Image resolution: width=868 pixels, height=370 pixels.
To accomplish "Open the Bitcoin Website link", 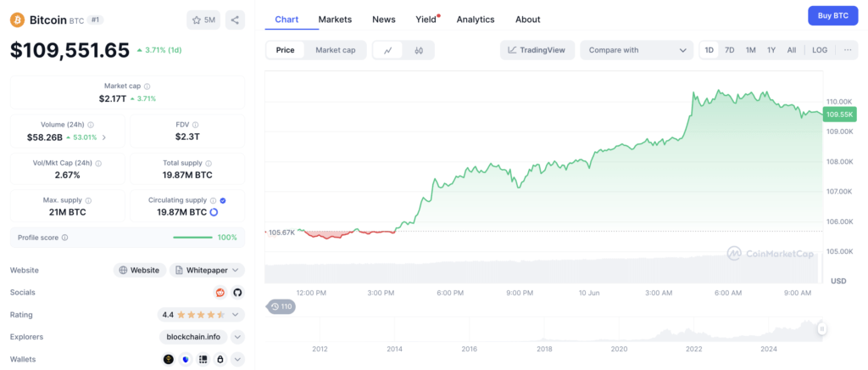I will 140,271.
